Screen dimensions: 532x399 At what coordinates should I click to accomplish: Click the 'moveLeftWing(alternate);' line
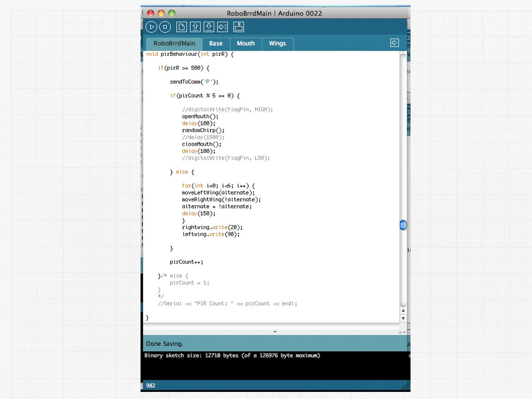(219, 192)
